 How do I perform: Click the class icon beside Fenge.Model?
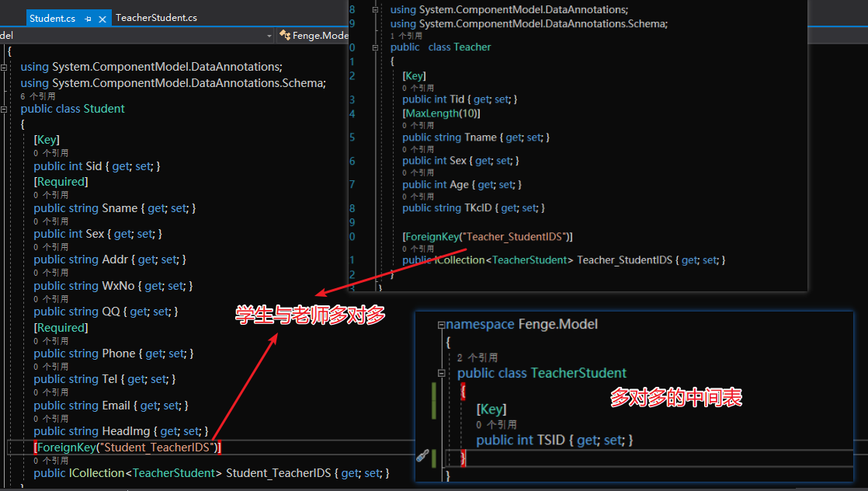pos(285,35)
